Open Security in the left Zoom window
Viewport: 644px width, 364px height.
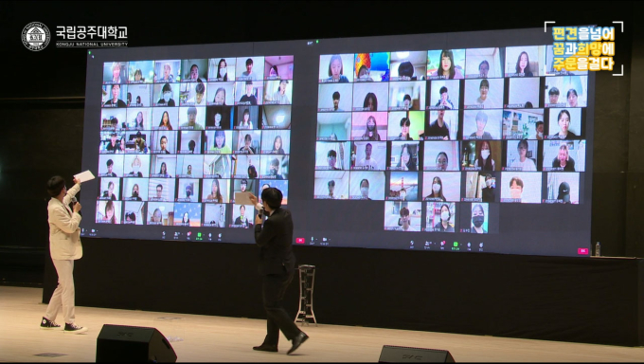tap(164, 234)
